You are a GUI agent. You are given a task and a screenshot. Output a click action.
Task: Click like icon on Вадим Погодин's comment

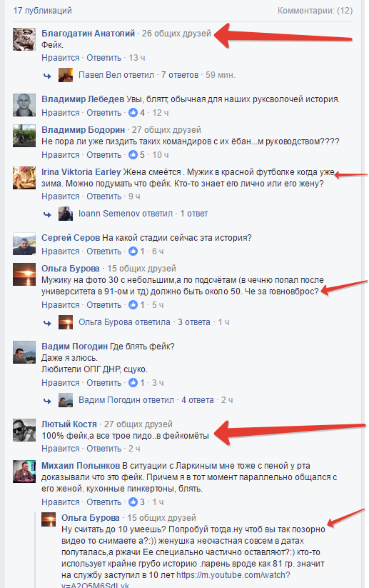pos(133,382)
